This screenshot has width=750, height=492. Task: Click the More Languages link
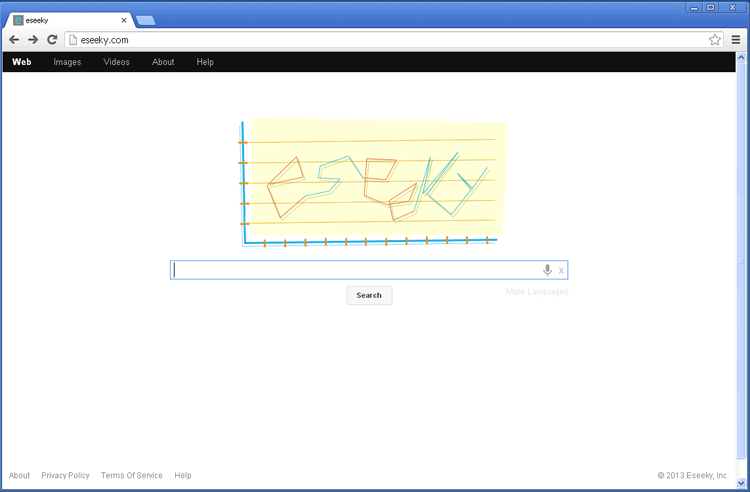(537, 292)
